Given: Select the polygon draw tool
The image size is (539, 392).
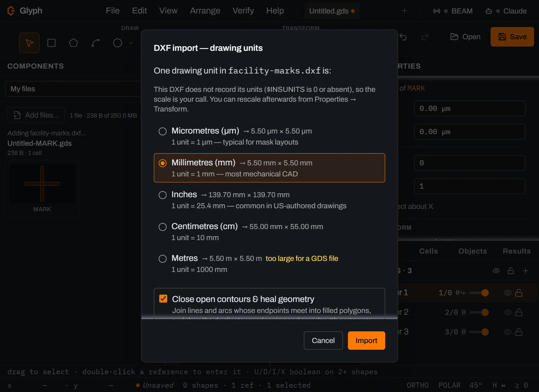Looking at the screenshot, I should pyautogui.click(x=73, y=43).
